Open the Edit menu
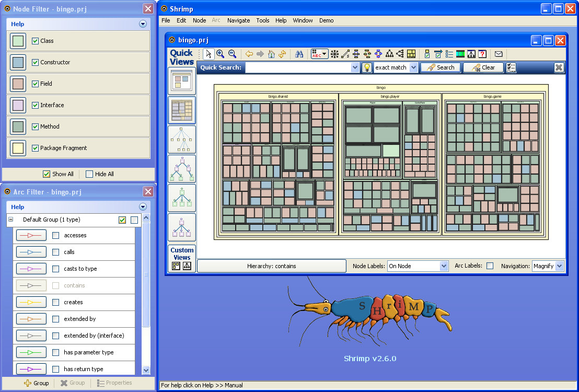The width and height of the screenshot is (579, 392). (181, 20)
